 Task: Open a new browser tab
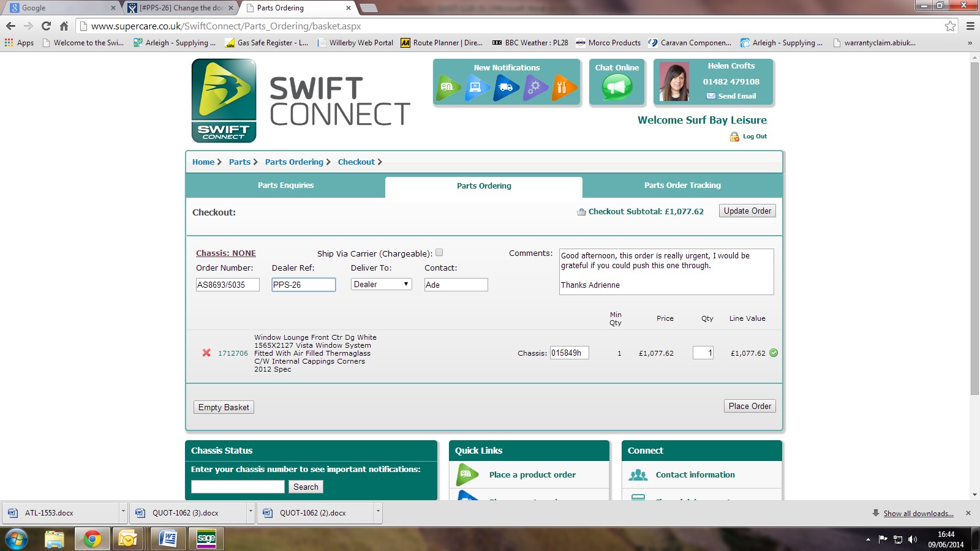[x=368, y=8]
